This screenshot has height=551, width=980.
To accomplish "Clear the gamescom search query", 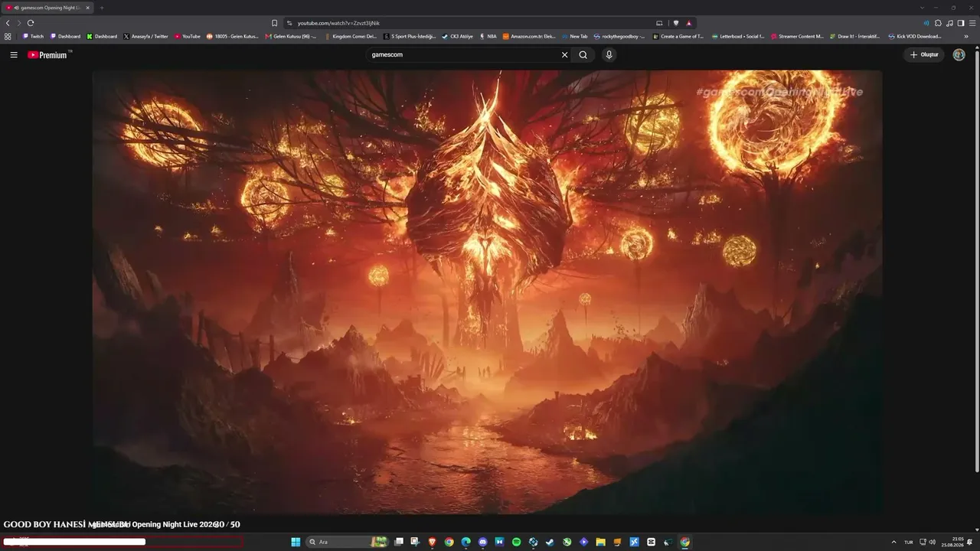I will (565, 55).
